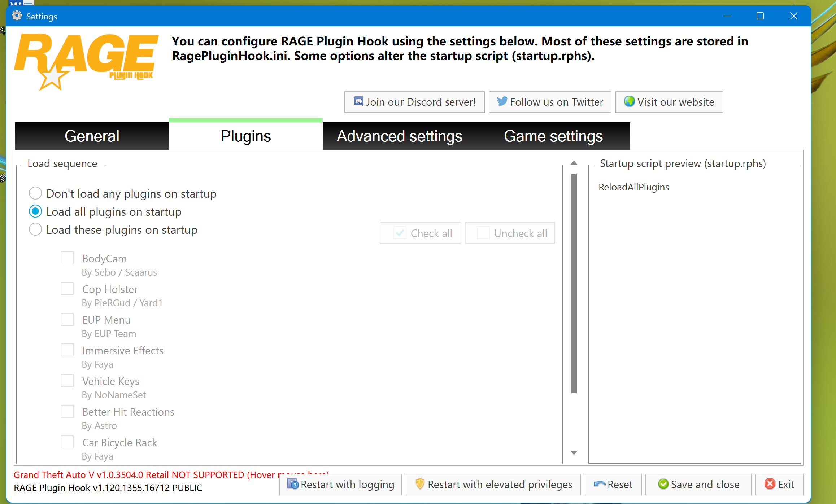Click the plugin list vertical scrollbar
The height and width of the screenshot is (504, 836).
[574, 283]
